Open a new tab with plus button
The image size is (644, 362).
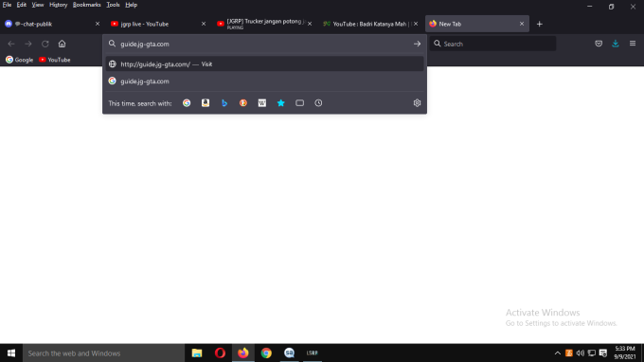click(x=539, y=24)
